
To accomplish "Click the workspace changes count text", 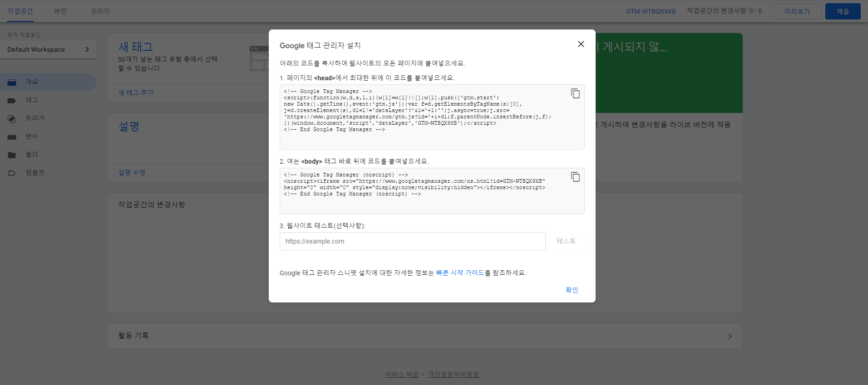I will 724,11.
